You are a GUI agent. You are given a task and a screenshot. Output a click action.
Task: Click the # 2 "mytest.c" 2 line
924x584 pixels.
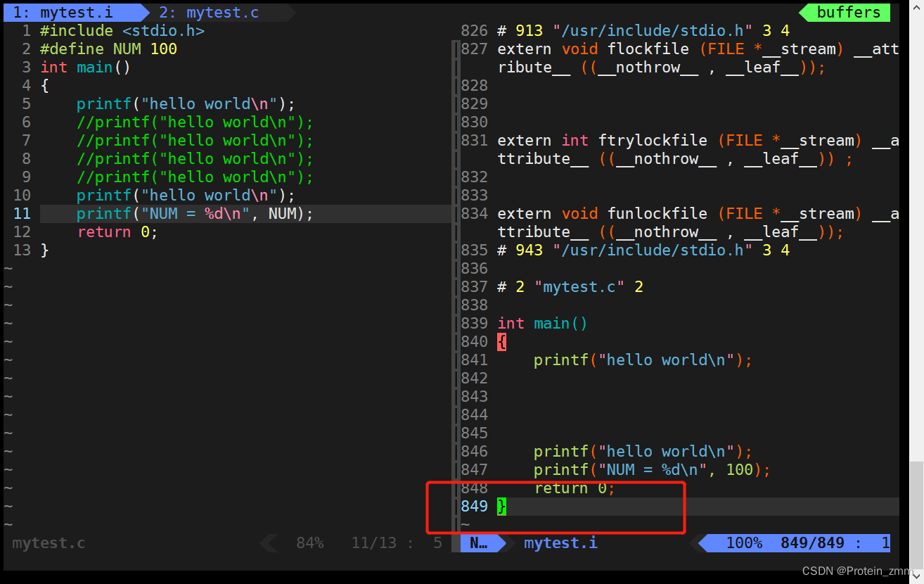(570, 287)
